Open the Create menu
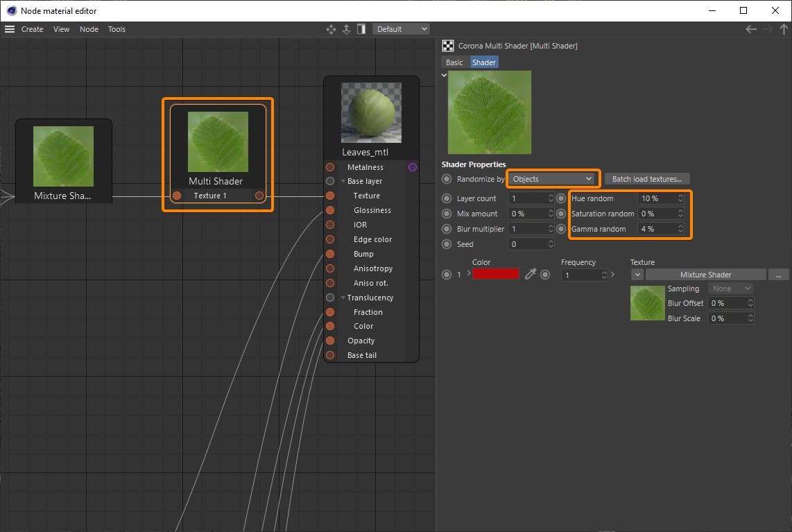The width and height of the screenshot is (792, 532). 33,29
